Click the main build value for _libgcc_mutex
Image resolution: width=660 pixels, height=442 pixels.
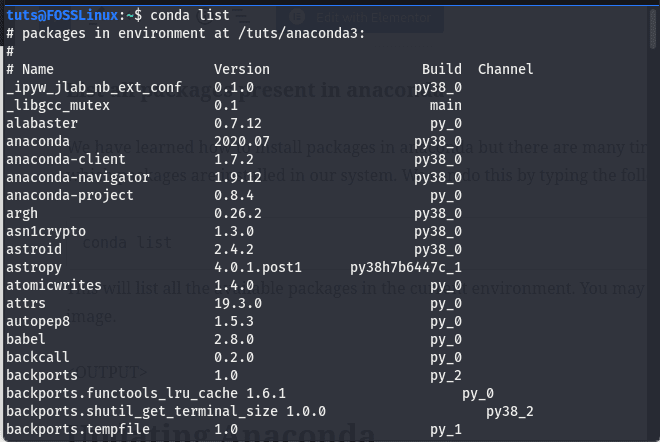point(446,105)
